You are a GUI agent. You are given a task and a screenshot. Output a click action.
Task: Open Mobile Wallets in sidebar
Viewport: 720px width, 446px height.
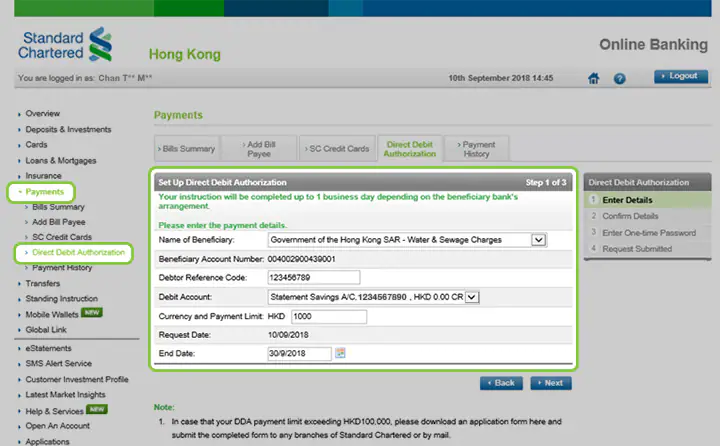(x=54, y=313)
